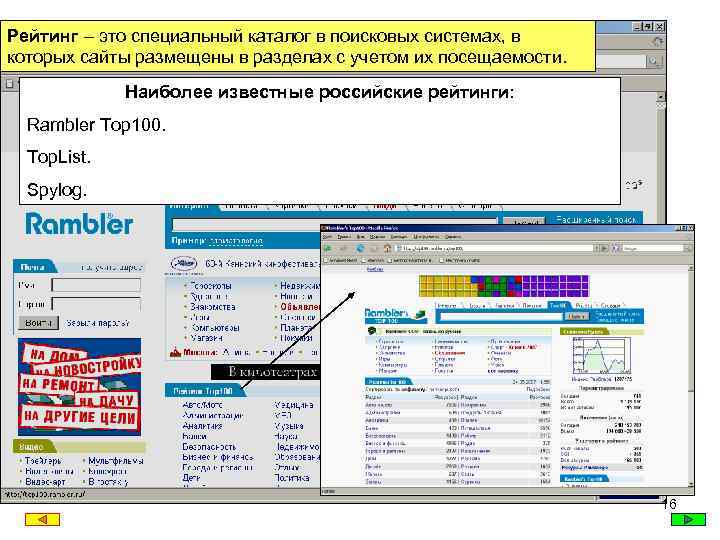The image size is (720, 540).
Task: Click the Top100 search field in the Firefox window
Action: pyautogui.click(x=501, y=316)
